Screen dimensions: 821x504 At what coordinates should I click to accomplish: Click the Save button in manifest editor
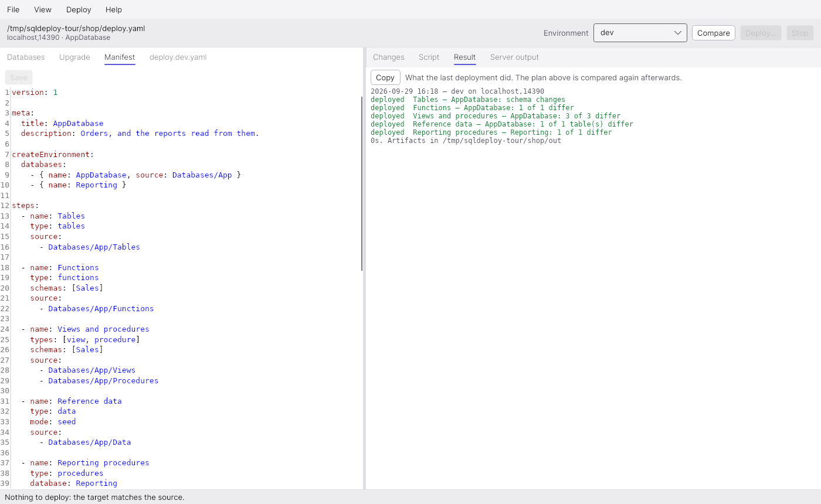pos(19,77)
